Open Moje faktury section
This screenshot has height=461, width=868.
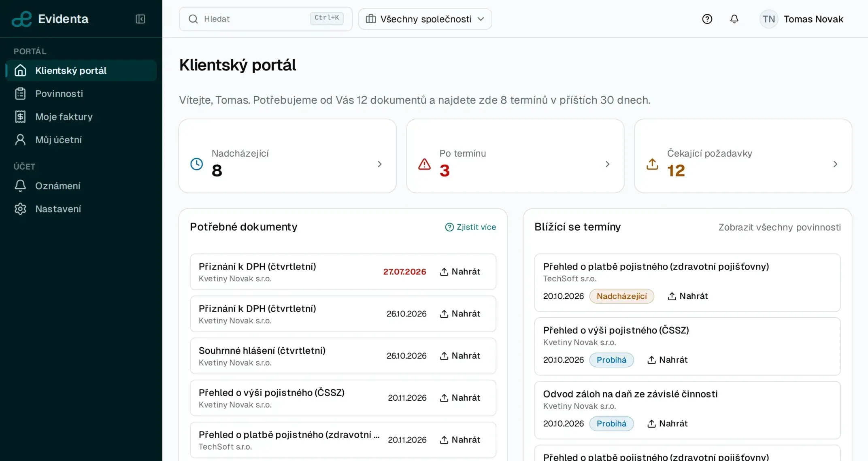[x=81, y=117]
